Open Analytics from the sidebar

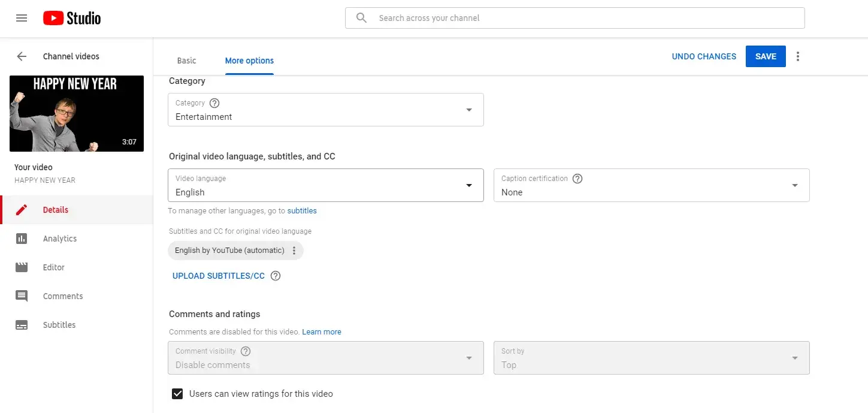pyautogui.click(x=59, y=239)
